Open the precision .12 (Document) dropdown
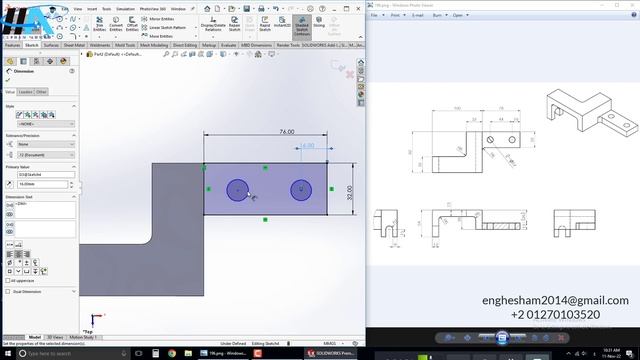This screenshot has width=640, height=360. [x=46, y=155]
